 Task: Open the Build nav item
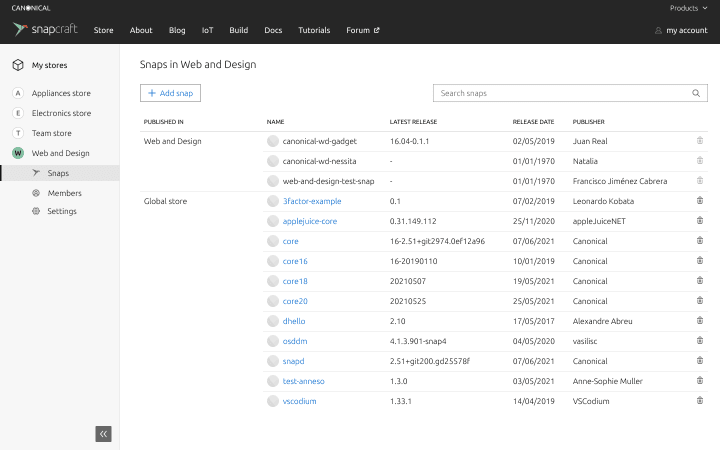pos(238,30)
